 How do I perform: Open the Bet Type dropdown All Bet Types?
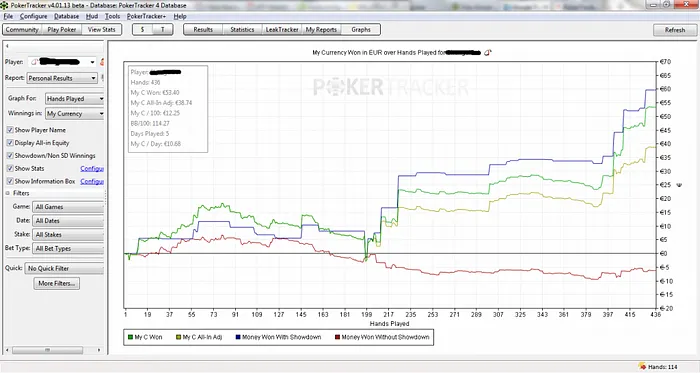pos(68,249)
